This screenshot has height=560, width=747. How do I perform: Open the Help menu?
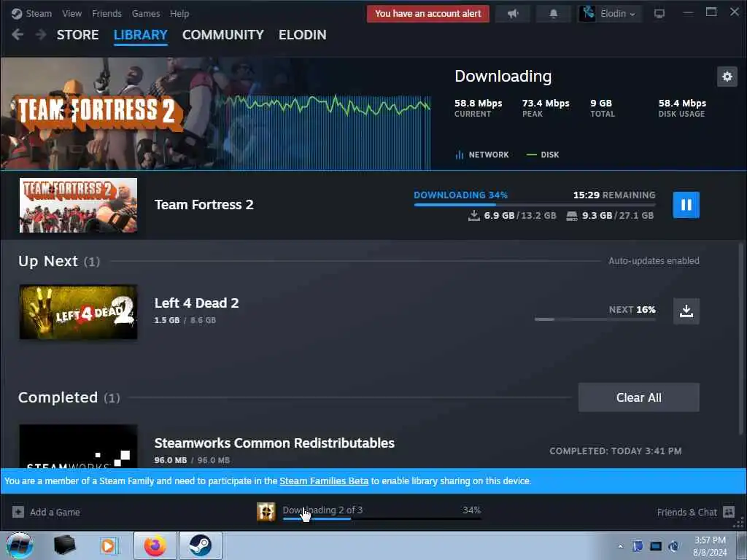point(179,13)
